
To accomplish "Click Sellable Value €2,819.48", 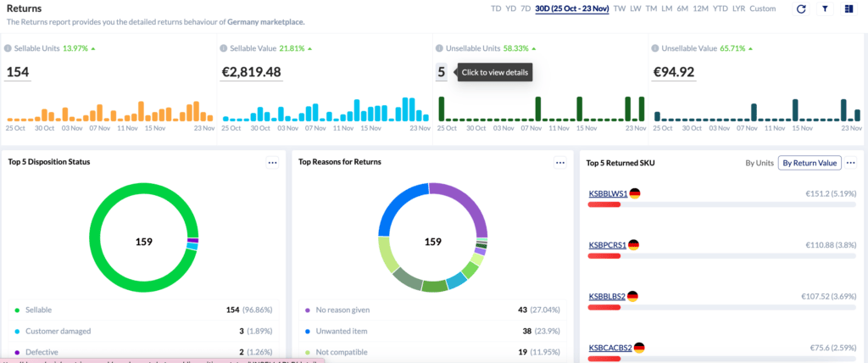I will coord(251,72).
